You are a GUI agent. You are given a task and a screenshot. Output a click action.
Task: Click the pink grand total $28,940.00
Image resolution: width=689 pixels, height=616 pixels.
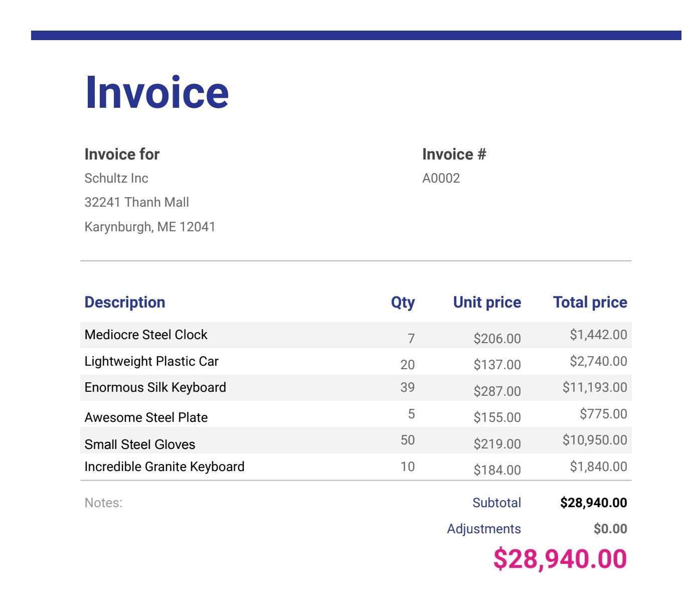click(560, 559)
